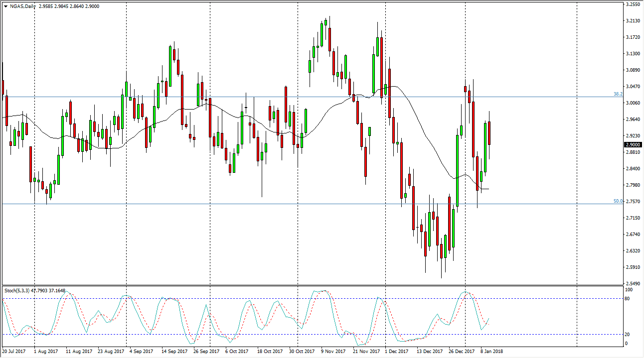Click the 20 Jul 2017 date label
The image size is (644, 358).
(x=14, y=352)
